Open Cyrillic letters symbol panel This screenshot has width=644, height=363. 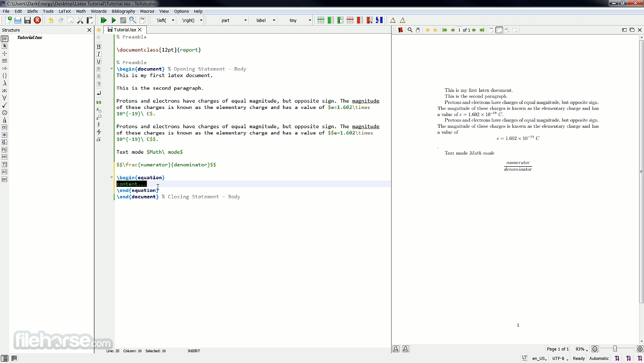click(4, 91)
